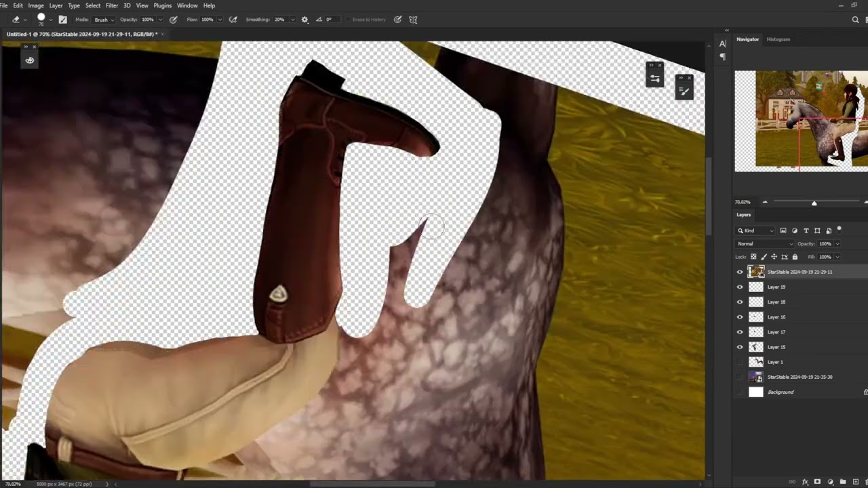Open the Edit menu
The image size is (868, 488).
tap(18, 5)
